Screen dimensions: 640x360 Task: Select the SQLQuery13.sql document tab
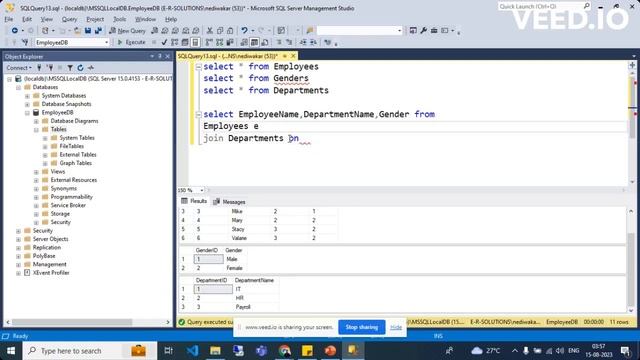pyautogui.click(x=227, y=56)
